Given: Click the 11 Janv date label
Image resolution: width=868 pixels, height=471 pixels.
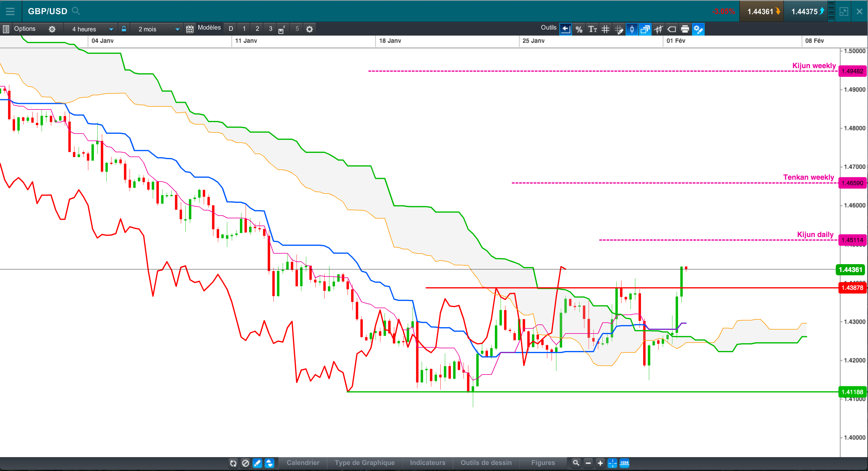Looking at the screenshot, I should (x=246, y=41).
